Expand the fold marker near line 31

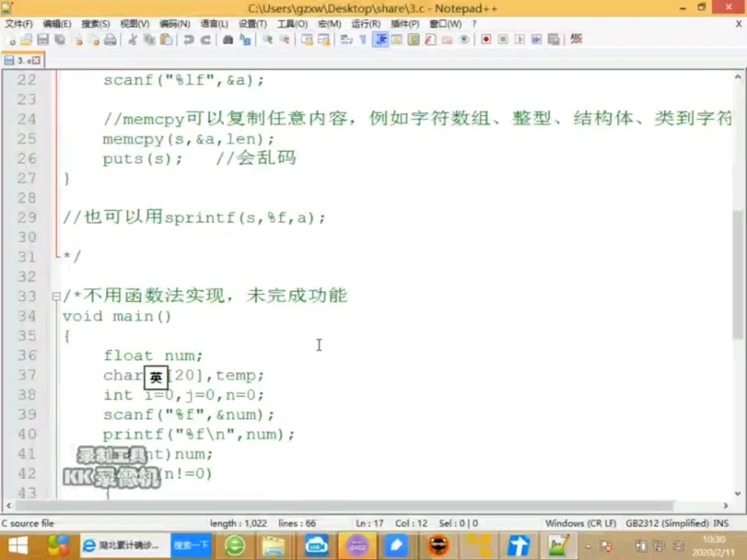click(54, 257)
